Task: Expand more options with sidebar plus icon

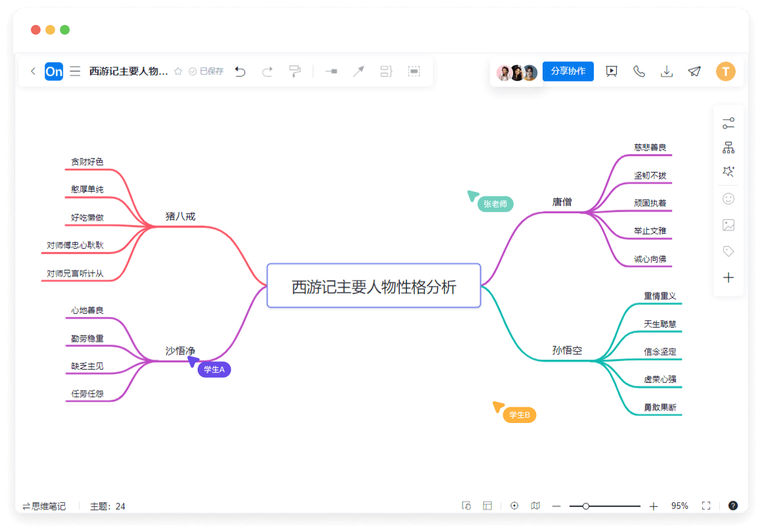Action: (728, 278)
